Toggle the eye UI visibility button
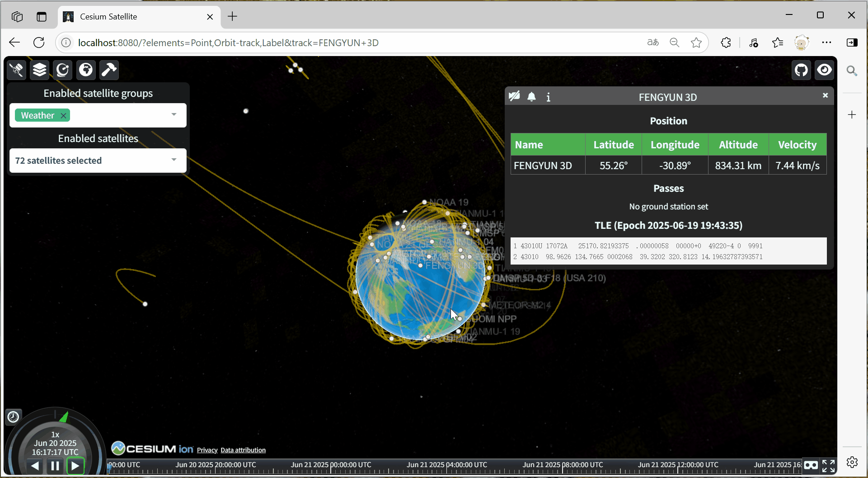The width and height of the screenshot is (868, 478). click(x=824, y=70)
